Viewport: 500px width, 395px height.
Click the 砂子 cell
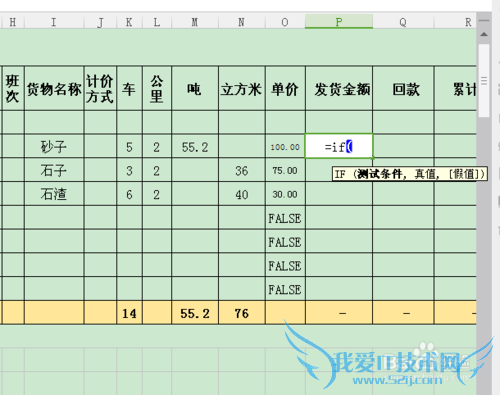(x=54, y=146)
